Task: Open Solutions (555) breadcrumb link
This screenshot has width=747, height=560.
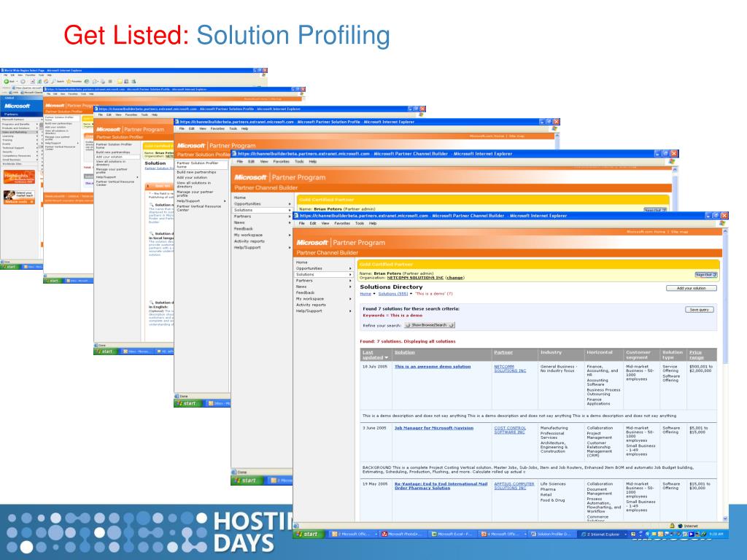Action: 393,294
